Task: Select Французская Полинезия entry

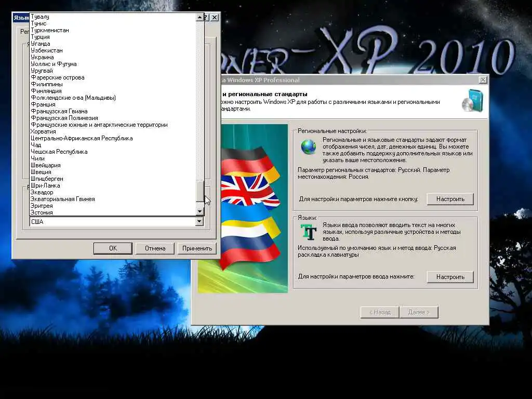Action: (113, 118)
